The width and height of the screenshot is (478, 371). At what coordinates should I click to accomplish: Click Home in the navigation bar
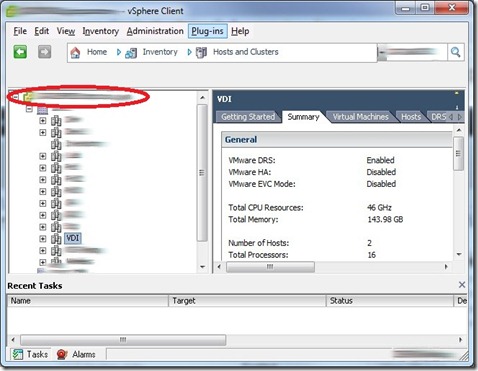tap(97, 52)
